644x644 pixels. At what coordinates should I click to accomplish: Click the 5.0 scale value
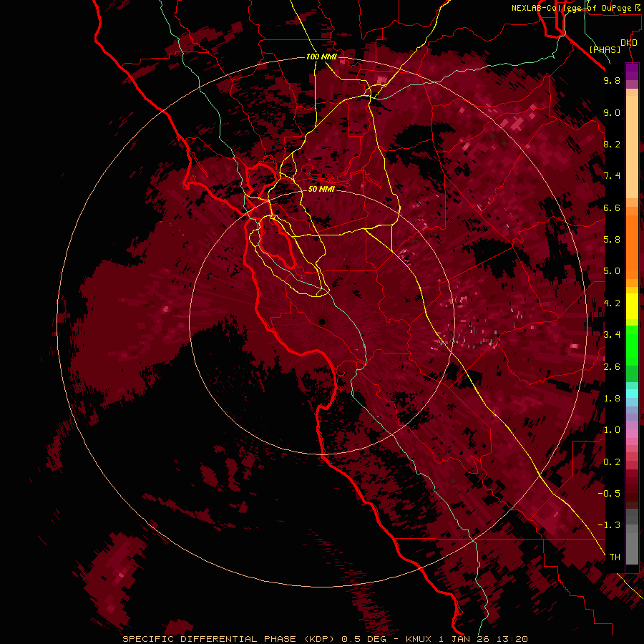[612, 271]
